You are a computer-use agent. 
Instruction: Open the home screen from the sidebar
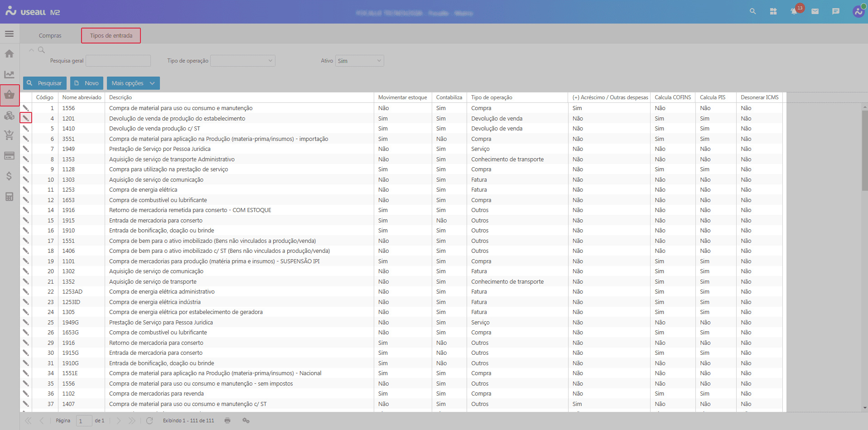9,53
